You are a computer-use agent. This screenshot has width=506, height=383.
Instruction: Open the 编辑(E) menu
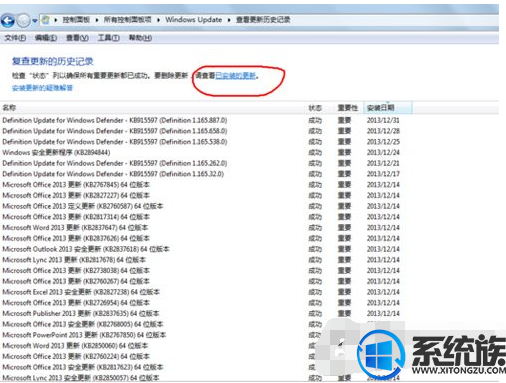pyautogui.click(x=46, y=38)
